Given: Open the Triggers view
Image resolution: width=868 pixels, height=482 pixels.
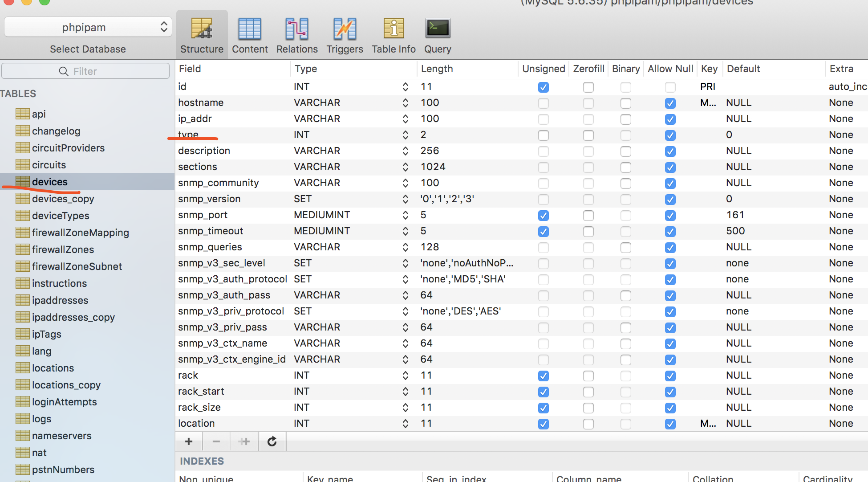Looking at the screenshot, I should [344, 35].
